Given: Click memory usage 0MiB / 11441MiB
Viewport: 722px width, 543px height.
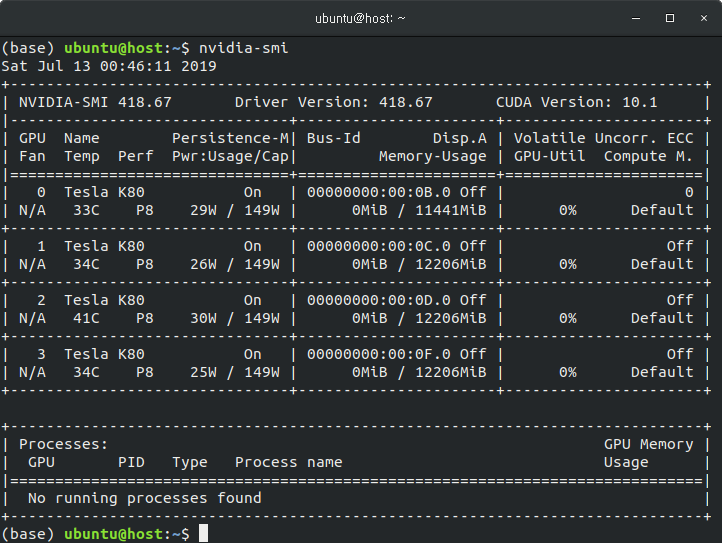Looking at the screenshot, I should pos(419,210).
